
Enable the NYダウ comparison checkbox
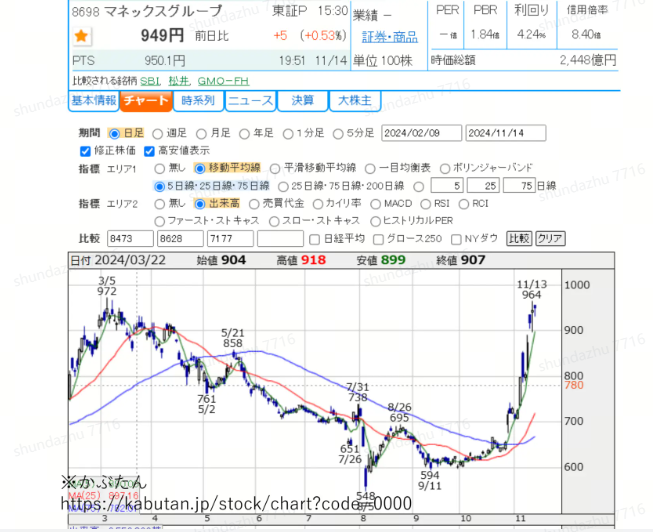click(x=456, y=240)
